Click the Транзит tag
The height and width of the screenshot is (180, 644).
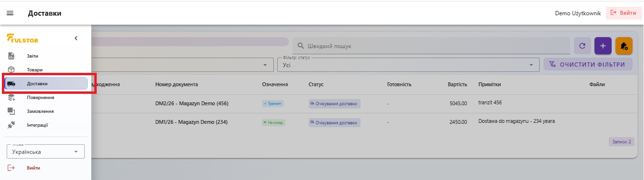pyautogui.click(x=273, y=103)
